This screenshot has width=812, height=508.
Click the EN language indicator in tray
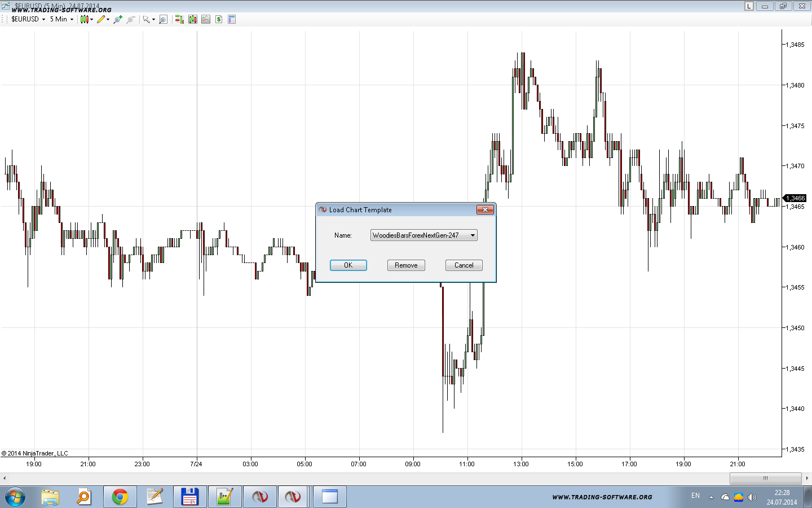(695, 496)
